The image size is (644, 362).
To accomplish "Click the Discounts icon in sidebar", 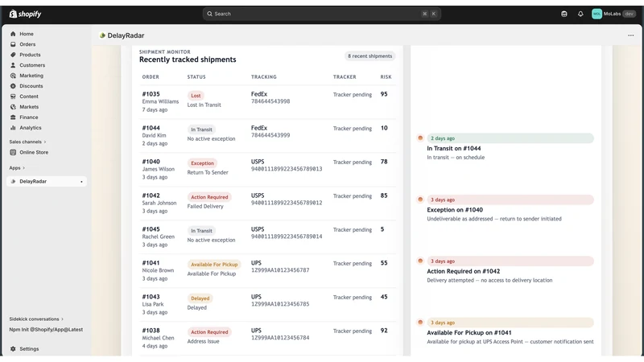I will tap(13, 86).
